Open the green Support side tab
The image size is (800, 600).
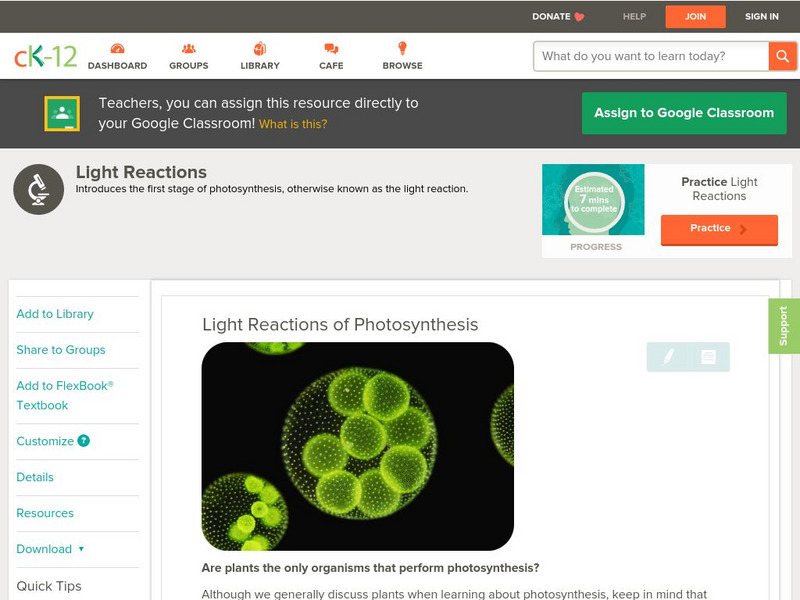pos(784,326)
